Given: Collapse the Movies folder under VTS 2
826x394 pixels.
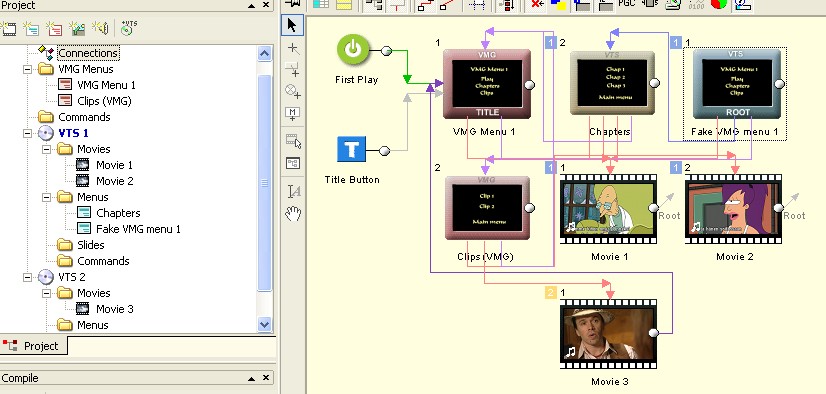Looking at the screenshot, I should tap(47, 293).
